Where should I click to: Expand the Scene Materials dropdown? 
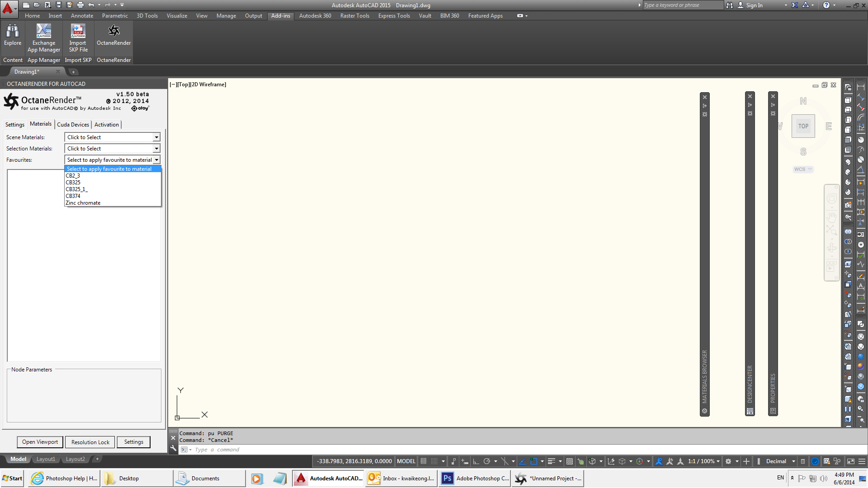coord(156,137)
